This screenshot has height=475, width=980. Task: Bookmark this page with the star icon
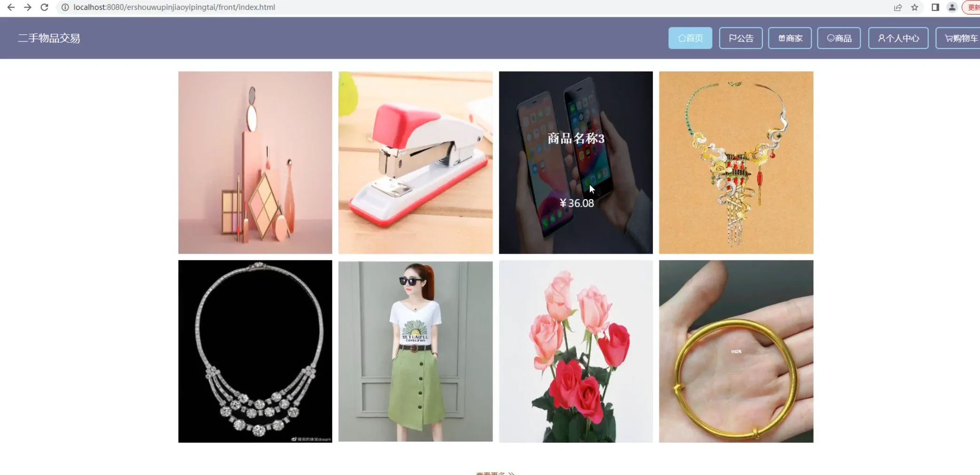click(915, 7)
